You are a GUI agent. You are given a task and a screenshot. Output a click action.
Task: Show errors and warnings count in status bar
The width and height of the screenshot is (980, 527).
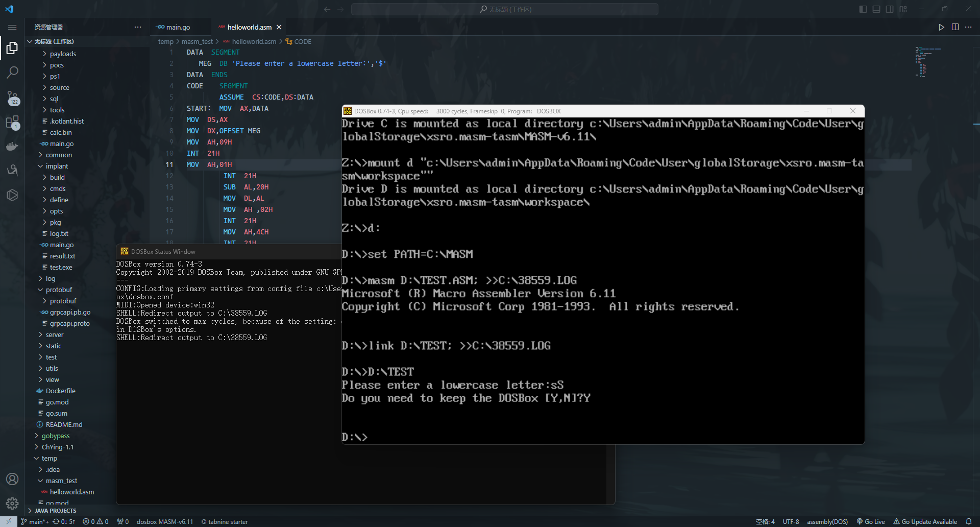pos(96,521)
